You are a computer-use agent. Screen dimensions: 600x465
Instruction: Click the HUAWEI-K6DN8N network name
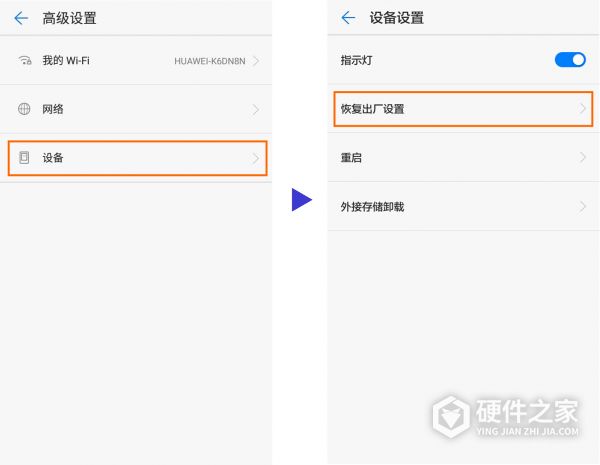point(210,61)
